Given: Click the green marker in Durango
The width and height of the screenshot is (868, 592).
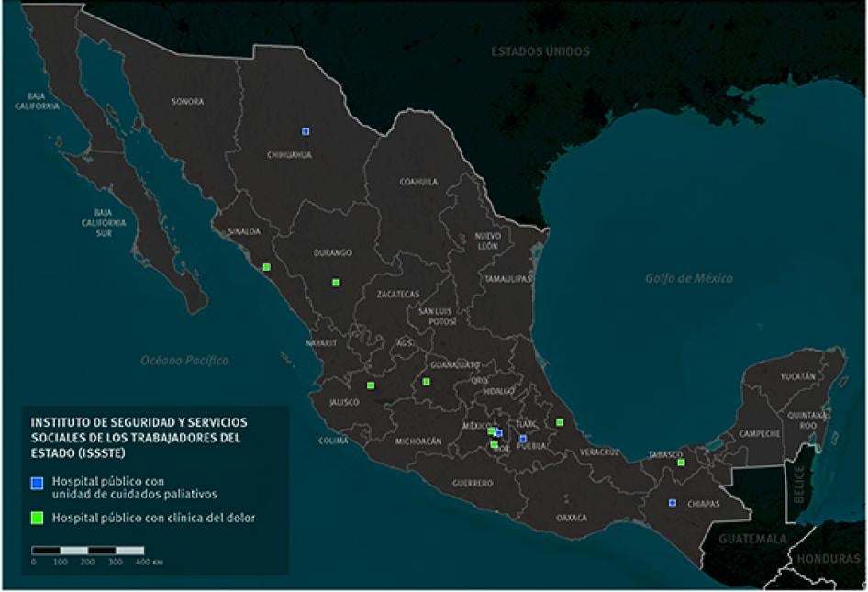Looking at the screenshot, I should pyautogui.click(x=336, y=282).
